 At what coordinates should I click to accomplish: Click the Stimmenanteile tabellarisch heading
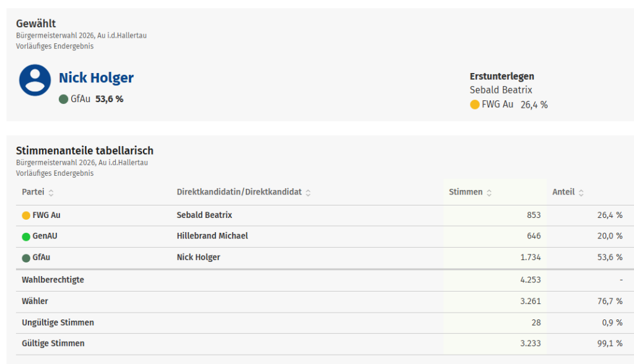[84, 150]
